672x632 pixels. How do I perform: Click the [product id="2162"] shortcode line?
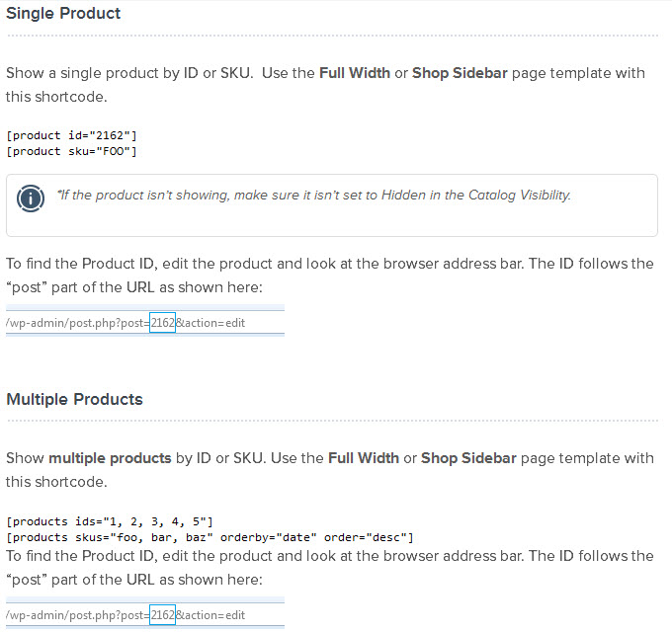[71, 135]
